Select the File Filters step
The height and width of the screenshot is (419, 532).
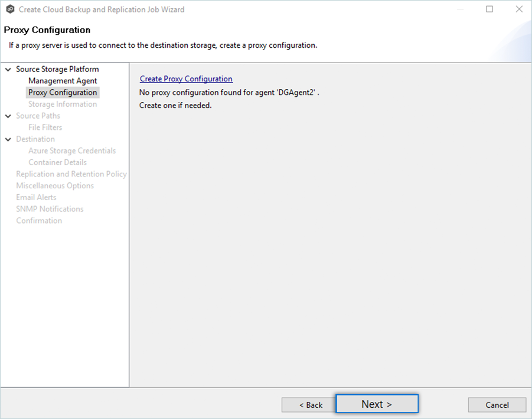pos(45,127)
